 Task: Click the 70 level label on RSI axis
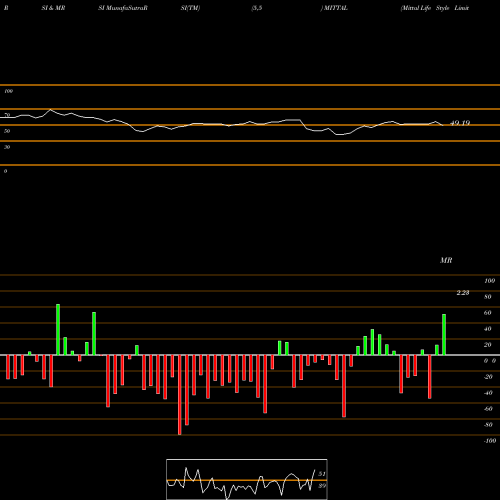[7, 115]
